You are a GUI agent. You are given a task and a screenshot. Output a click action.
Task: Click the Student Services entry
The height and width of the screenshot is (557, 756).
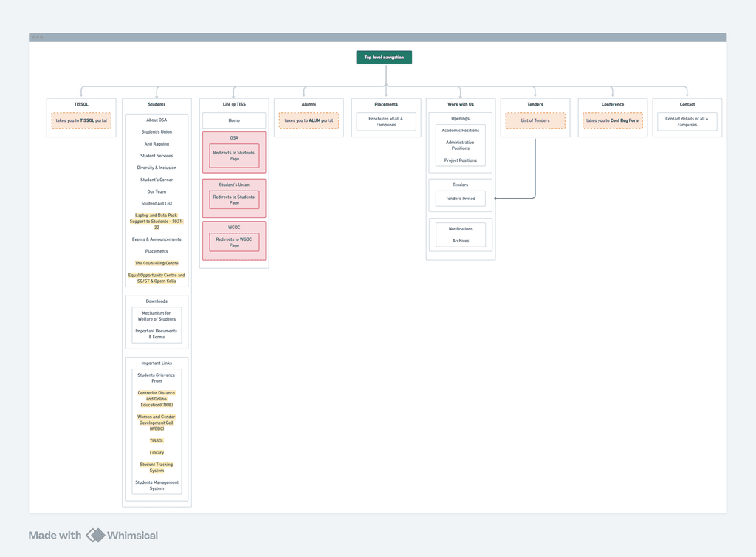(157, 156)
